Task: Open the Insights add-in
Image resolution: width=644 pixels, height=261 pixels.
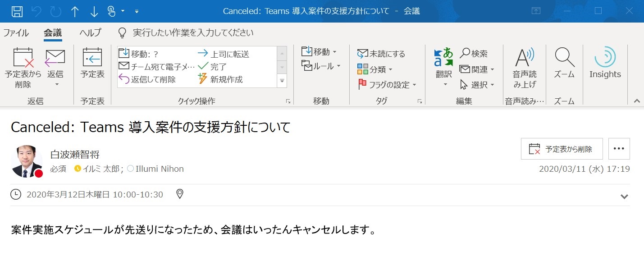Action: pyautogui.click(x=605, y=64)
